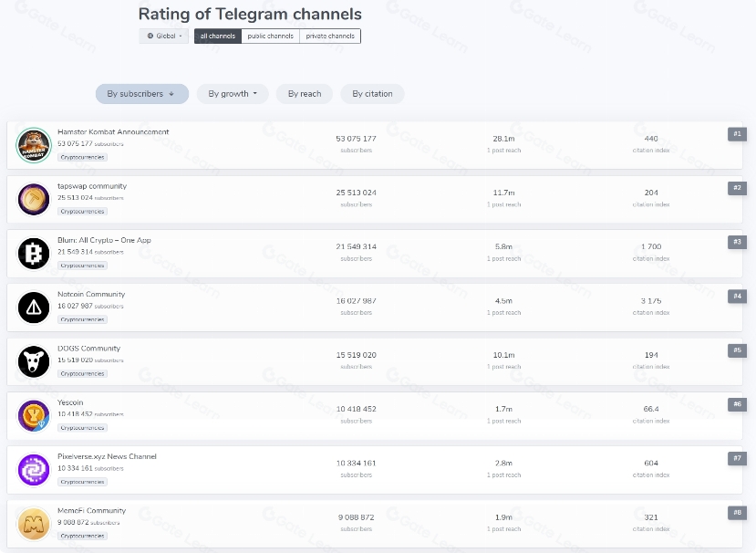Click the #7 rank badge
The height and width of the screenshot is (553, 756).
coord(737,458)
